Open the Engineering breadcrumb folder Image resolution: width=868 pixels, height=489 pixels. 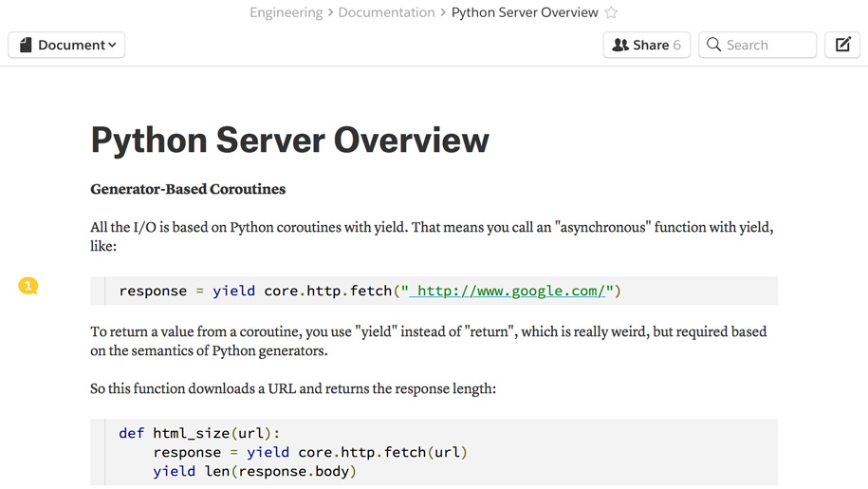(286, 12)
